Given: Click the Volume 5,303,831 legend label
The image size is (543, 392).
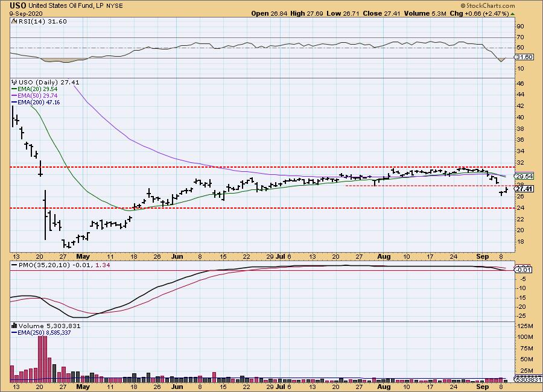Looking at the screenshot, I should tap(49, 326).
